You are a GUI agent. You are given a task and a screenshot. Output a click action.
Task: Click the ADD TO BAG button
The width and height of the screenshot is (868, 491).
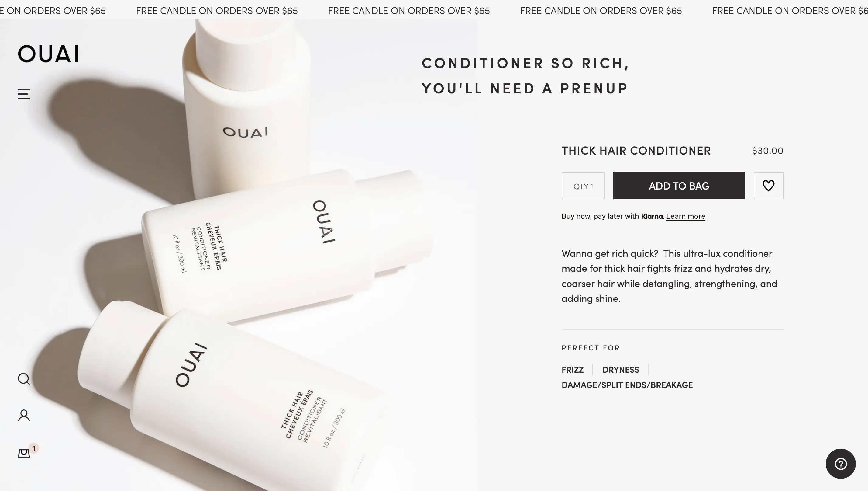pyautogui.click(x=679, y=186)
